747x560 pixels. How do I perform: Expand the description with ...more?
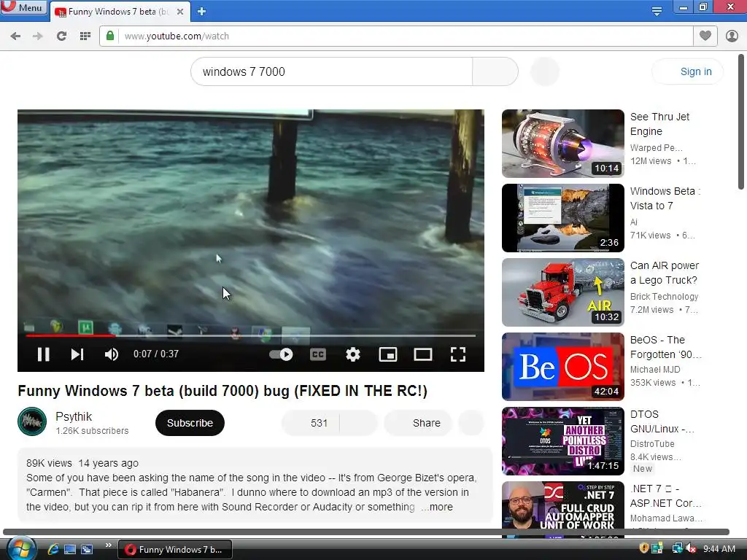point(437,507)
